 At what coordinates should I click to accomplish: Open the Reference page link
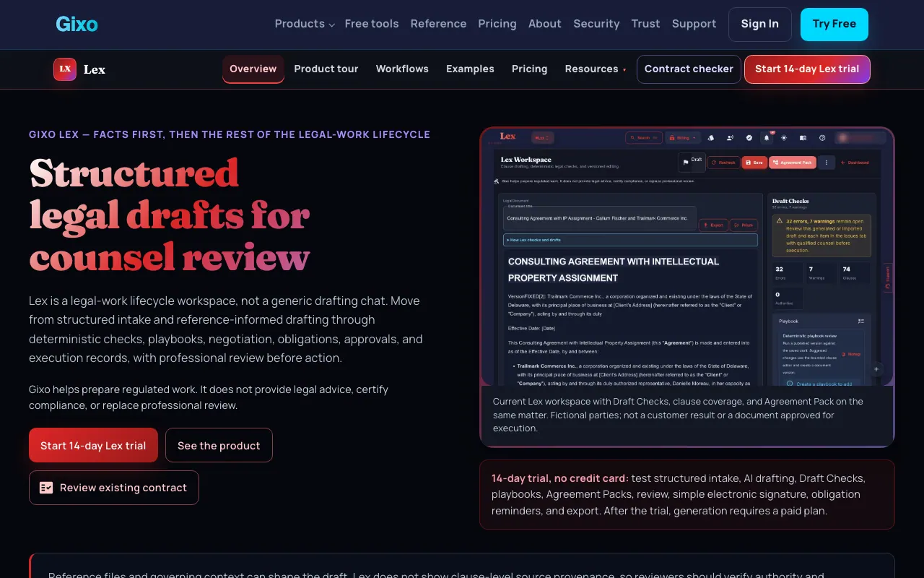click(438, 24)
